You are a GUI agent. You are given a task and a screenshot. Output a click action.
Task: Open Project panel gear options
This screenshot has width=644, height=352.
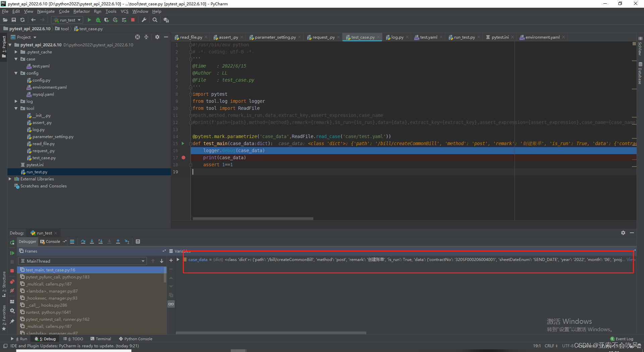coord(157,37)
